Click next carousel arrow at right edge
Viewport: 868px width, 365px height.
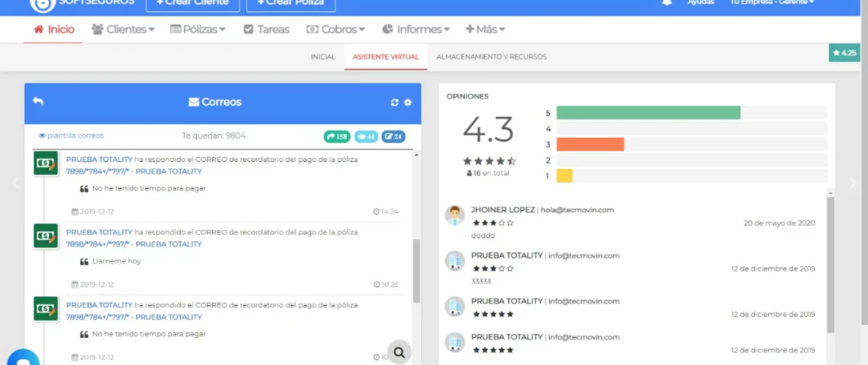[853, 182]
